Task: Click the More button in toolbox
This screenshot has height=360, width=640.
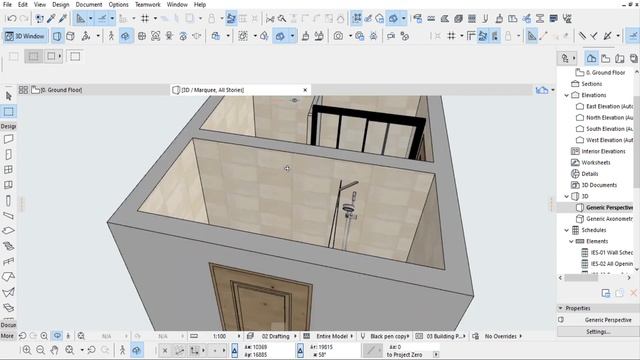Action: point(7,336)
